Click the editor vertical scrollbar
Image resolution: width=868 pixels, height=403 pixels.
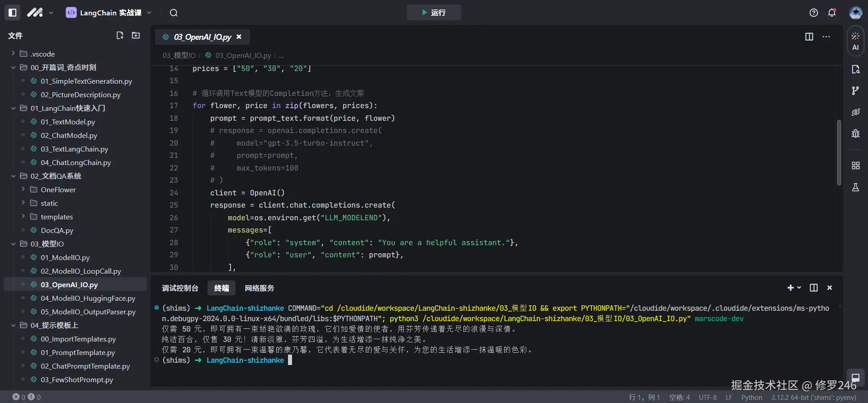(x=839, y=152)
